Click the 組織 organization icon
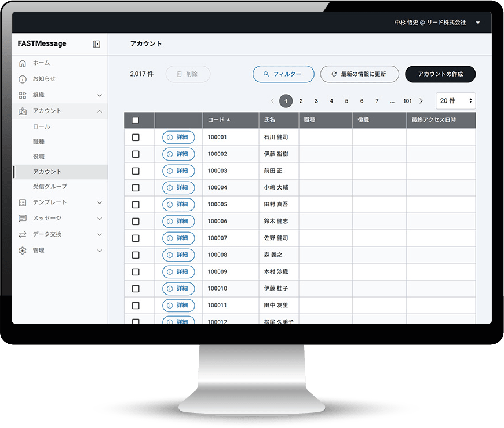The width and height of the screenshot is (504, 428). 23,95
